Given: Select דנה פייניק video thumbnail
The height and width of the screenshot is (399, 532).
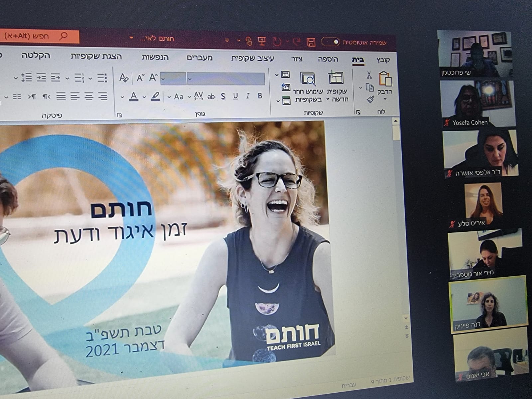Looking at the screenshot, I should 488,305.
